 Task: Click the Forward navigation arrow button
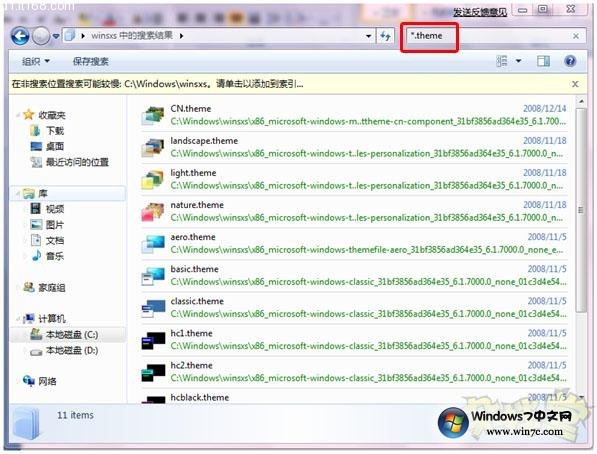41,36
